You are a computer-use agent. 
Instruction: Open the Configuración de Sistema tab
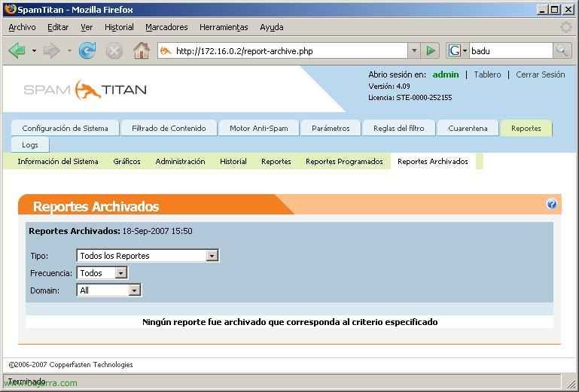point(65,128)
